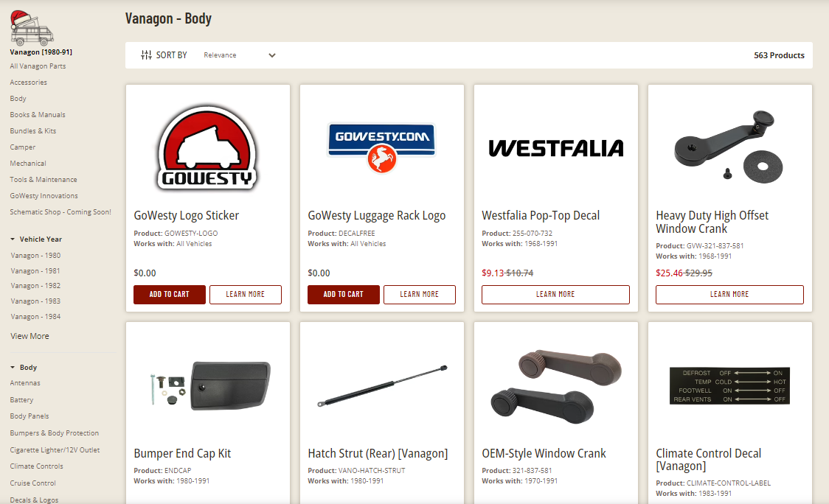Image resolution: width=829 pixels, height=504 pixels.
Task: Open Climate Control Decal [Vanagon] title
Action: [709, 460]
